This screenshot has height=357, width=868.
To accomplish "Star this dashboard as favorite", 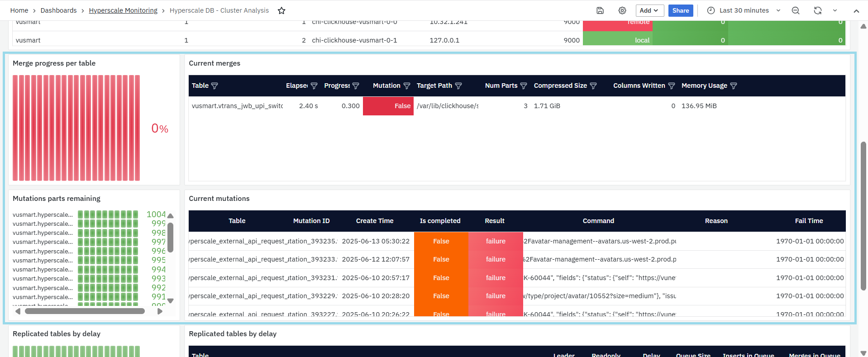I will [281, 10].
